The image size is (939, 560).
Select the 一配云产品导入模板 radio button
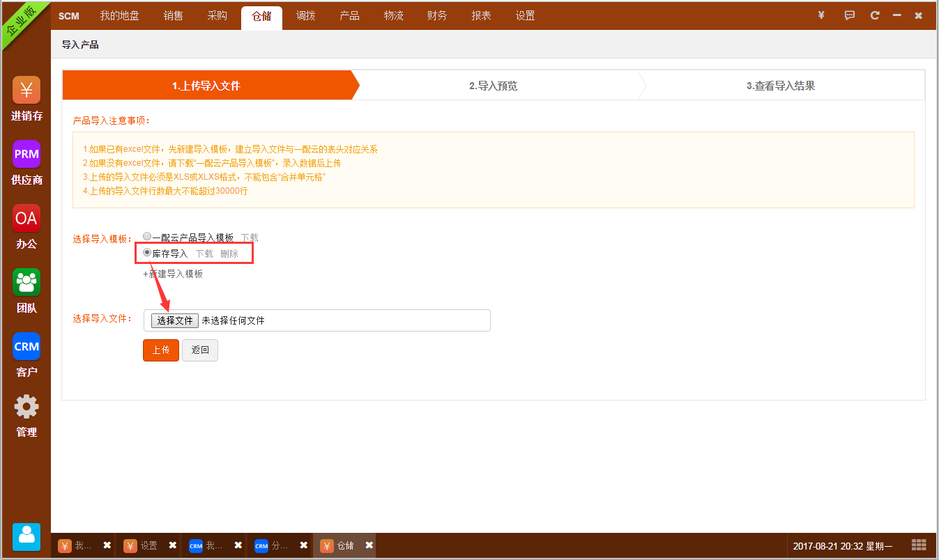(147, 237)
